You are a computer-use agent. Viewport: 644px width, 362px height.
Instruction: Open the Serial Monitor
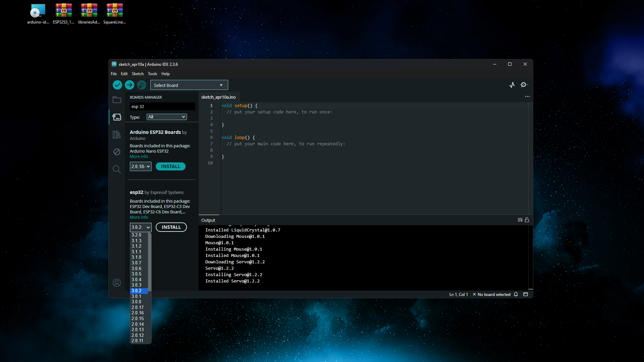tap(524, 85)
